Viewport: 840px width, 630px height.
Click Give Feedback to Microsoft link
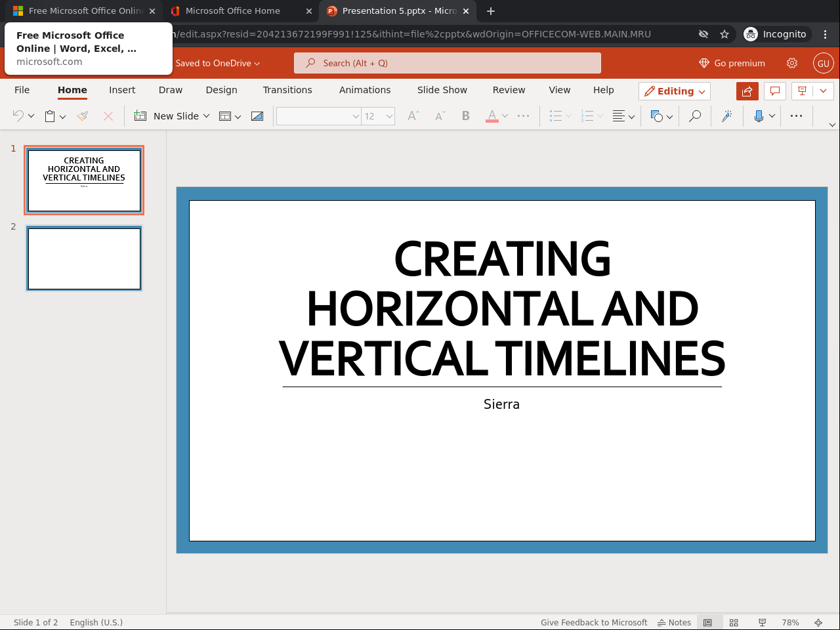[594, 622]
